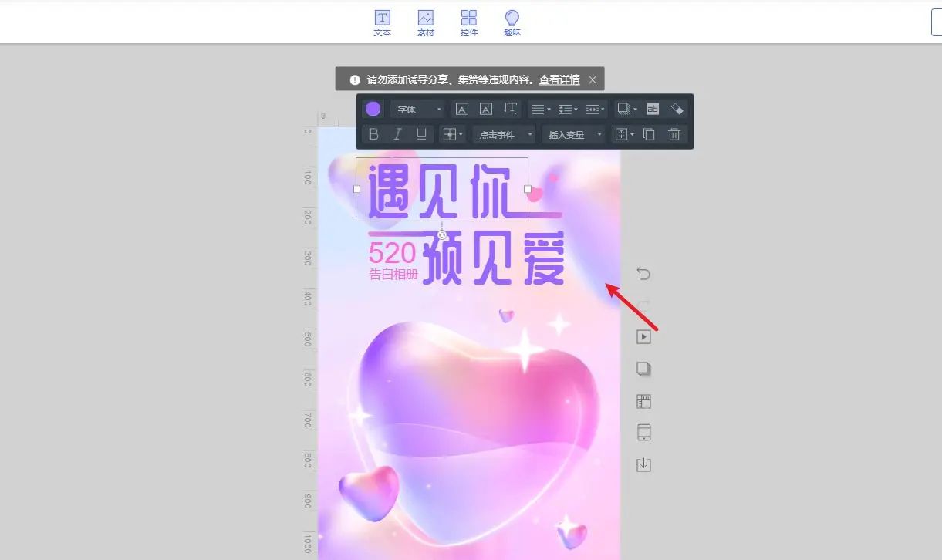The width and height of the screenshot is (942, 560).
Task: Undo the last action via sidebar icon
Action: coord(643,274)
